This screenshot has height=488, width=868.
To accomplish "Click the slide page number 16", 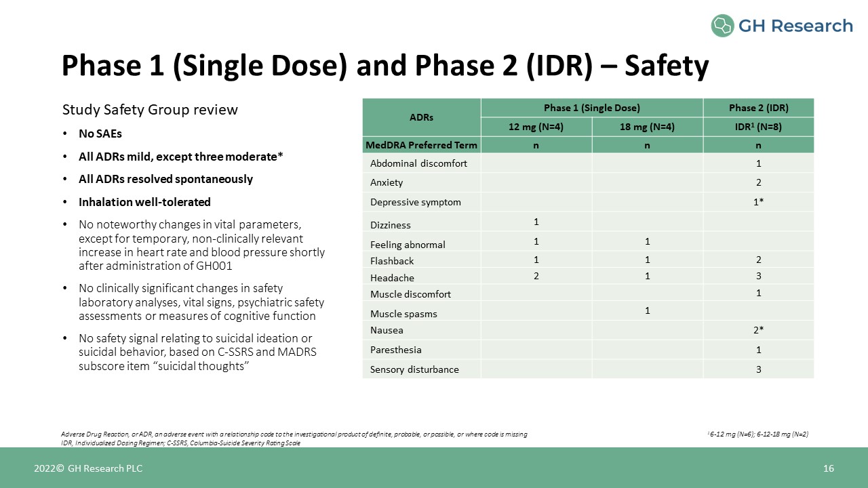I will point(828,469).
